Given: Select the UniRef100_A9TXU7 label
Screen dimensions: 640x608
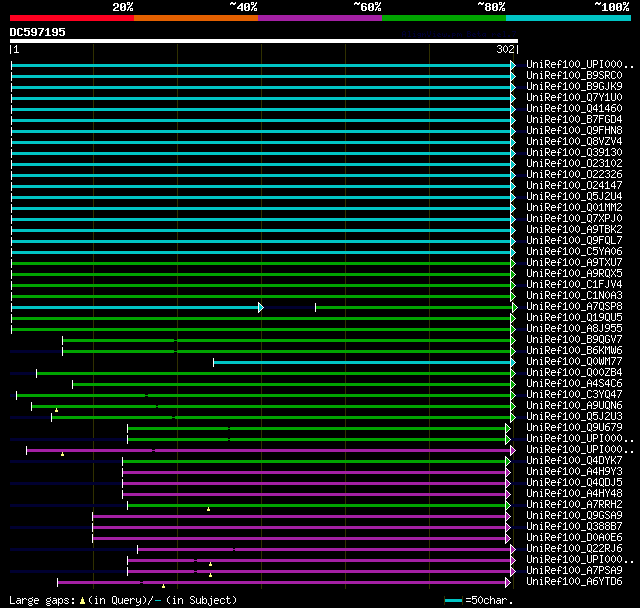Looking at the screenshot, I should pos(574,263).
